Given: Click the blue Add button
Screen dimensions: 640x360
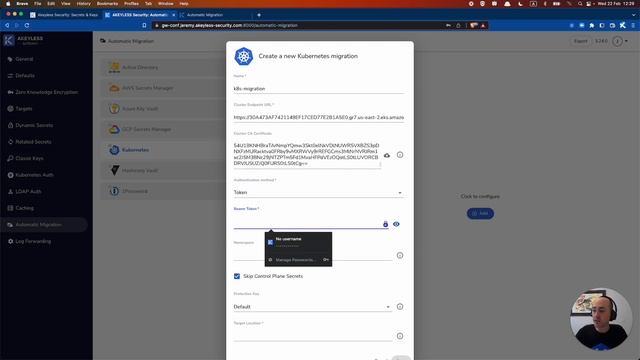Looking at the screenshot, I should point(480,213).
